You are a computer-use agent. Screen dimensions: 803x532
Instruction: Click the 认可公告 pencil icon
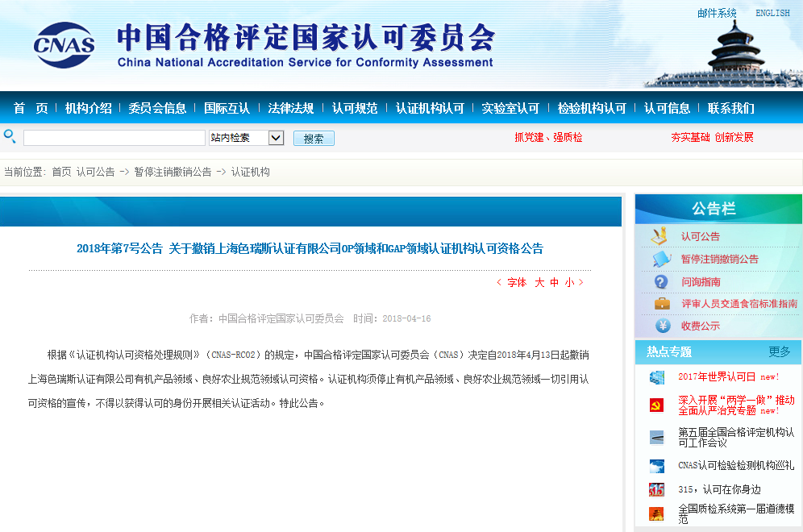[659, 235]
